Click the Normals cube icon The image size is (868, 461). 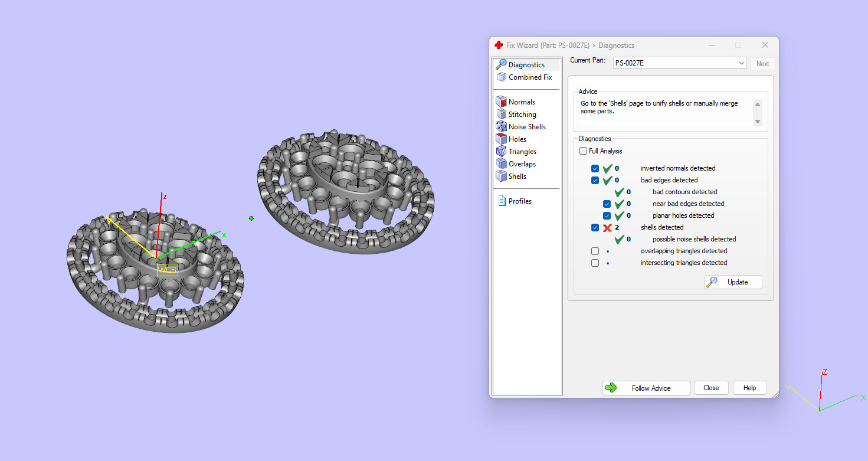[502, 102]
